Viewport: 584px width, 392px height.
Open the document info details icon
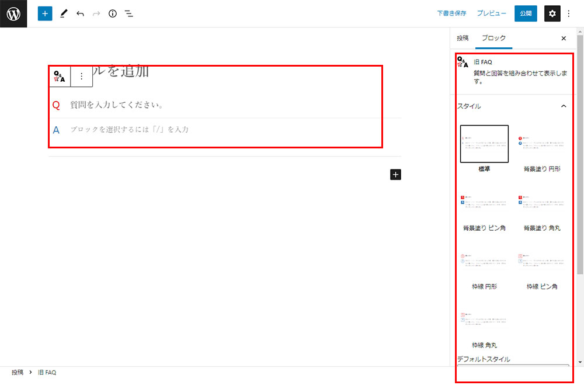[113, 13]
